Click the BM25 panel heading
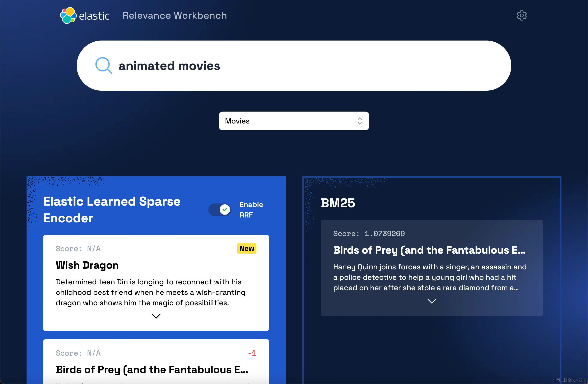This screenshot has width=588, height=384. [x=338, y=203]
